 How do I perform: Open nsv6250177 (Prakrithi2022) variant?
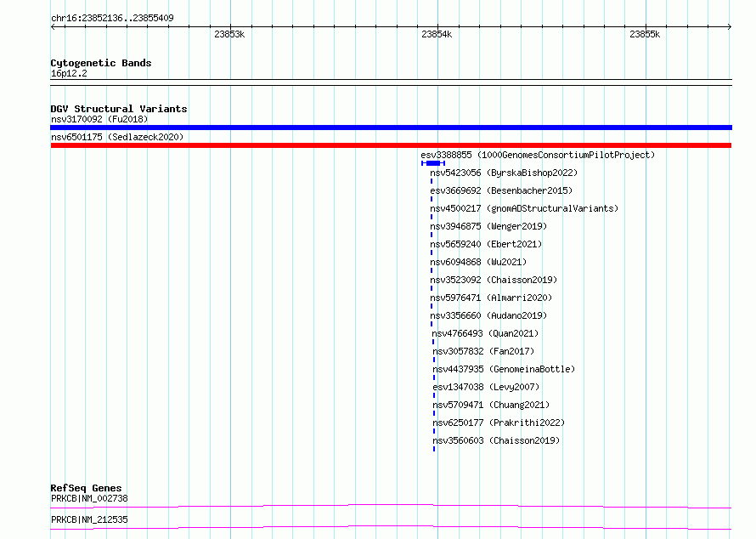[x=499, y=423]
